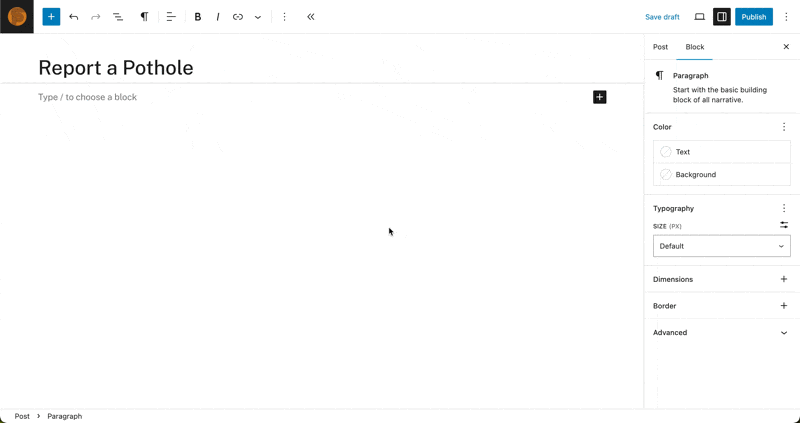
Task: Open the font Size Default dropdown
Action: (x=721, y=246)
